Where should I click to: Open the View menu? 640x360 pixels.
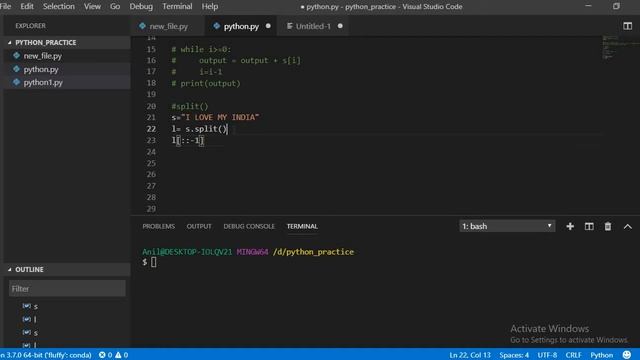click(x=92, y=7)
